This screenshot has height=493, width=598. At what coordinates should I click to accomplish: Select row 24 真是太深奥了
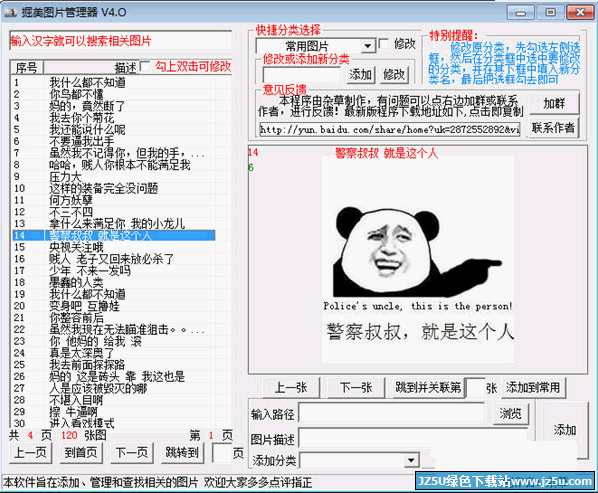click(114, 353)
